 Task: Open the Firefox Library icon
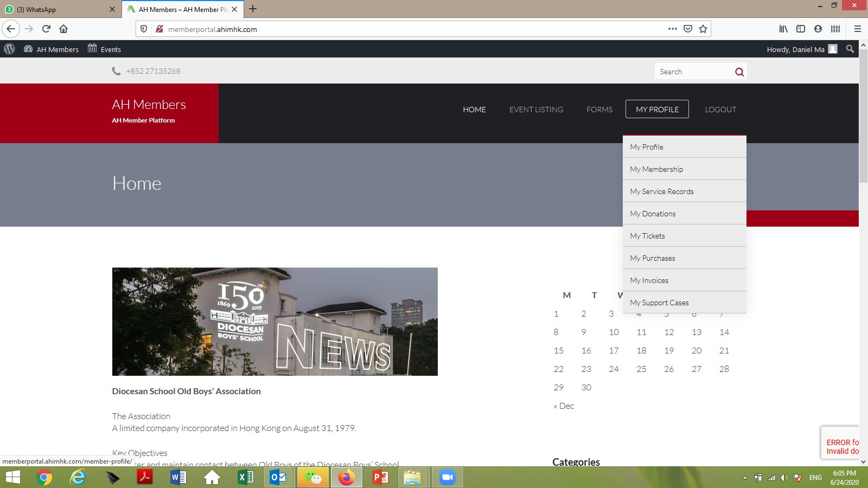point(783,29)
